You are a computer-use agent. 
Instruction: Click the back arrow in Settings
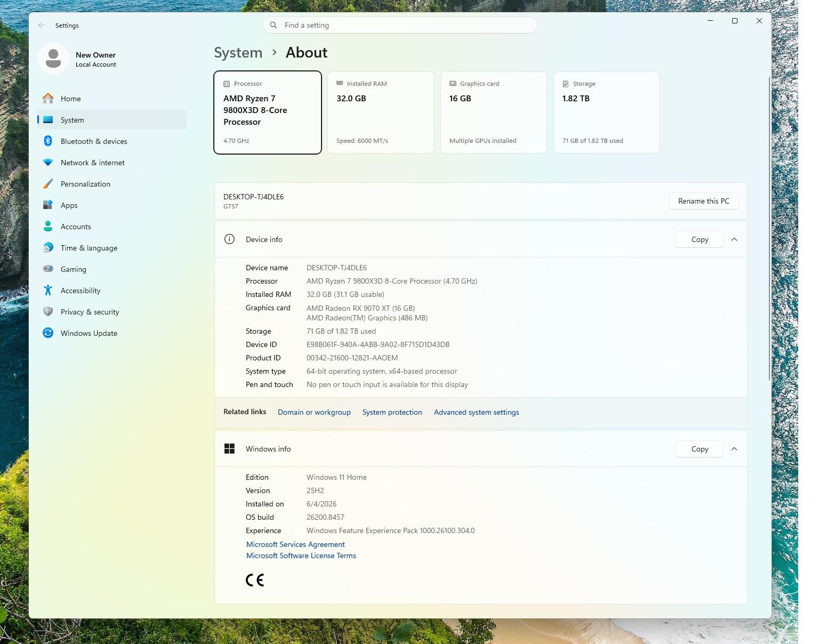[42, 25]
